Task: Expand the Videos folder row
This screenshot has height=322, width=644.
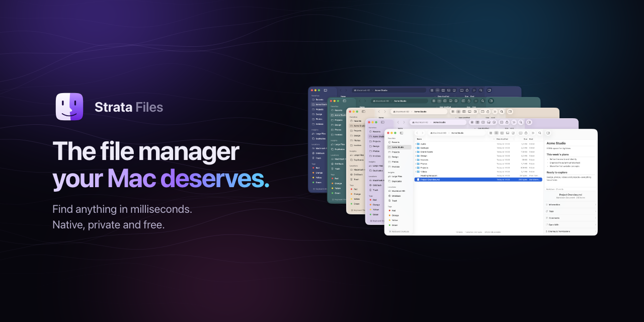Action: 416,172
